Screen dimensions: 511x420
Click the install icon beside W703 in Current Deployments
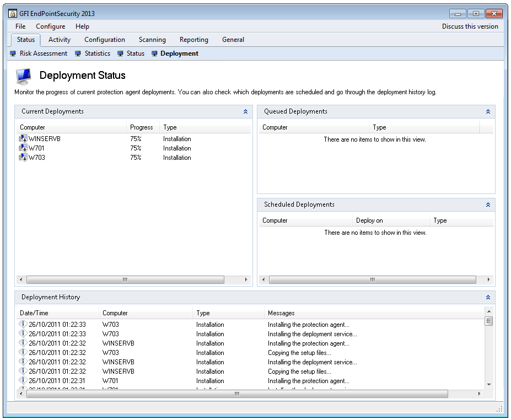click(23, 158)
